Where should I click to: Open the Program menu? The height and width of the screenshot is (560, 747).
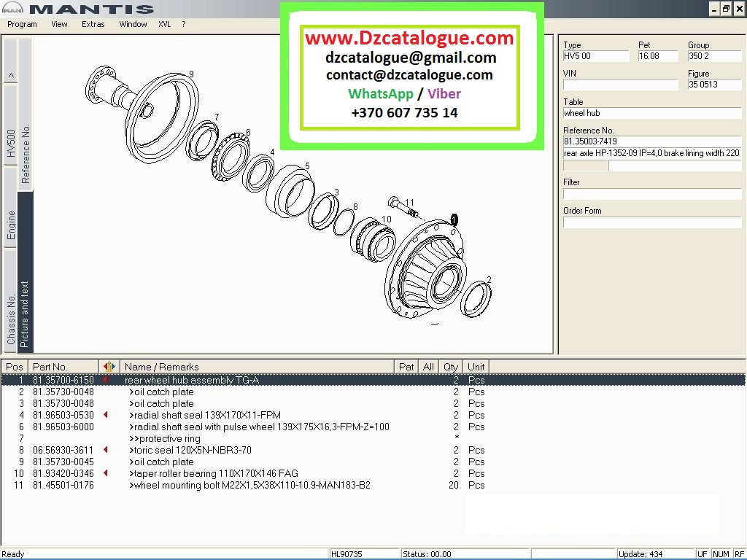pos(22,24)
